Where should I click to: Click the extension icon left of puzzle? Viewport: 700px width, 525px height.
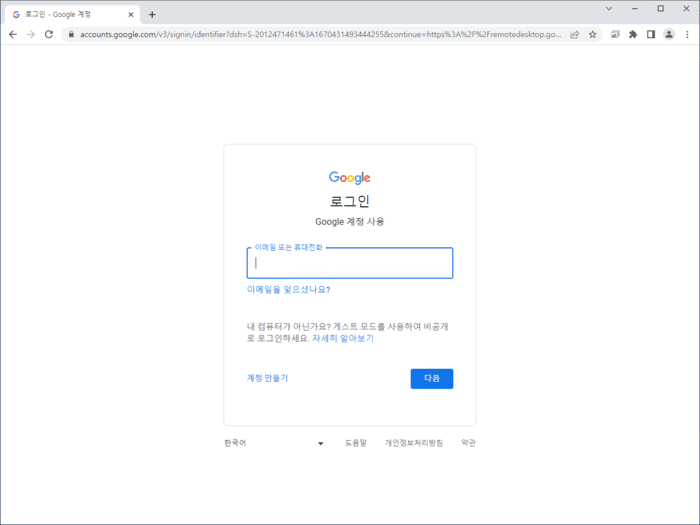(615, 34)
